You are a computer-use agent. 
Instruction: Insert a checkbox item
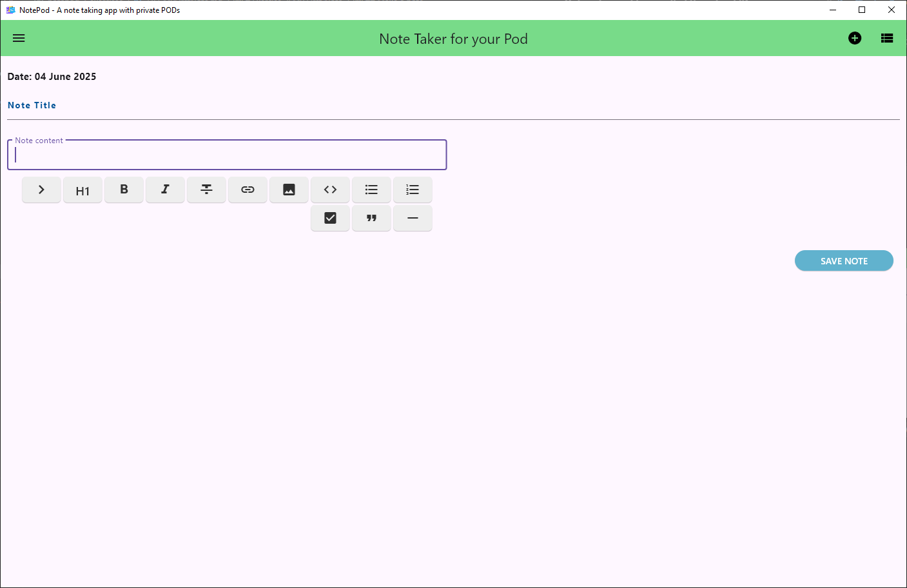pyautogui.click(x=330, y=218)
